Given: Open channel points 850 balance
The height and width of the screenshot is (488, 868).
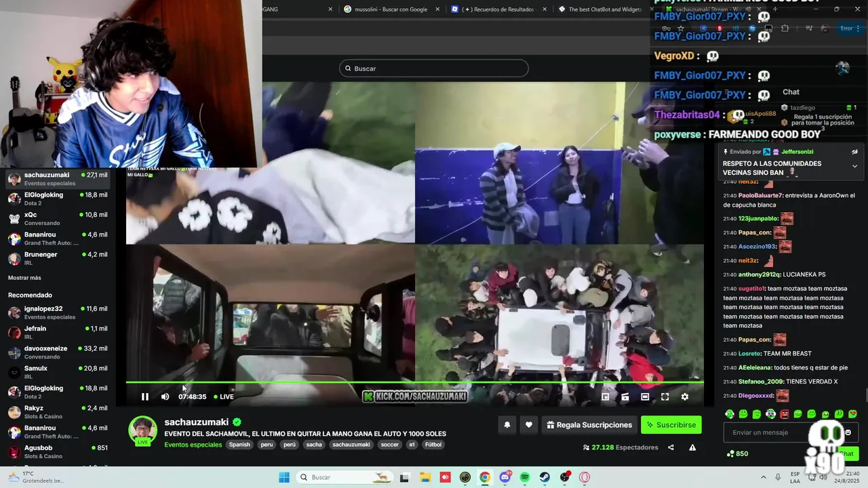Looking at the screenshot, I should click(737, 453).
